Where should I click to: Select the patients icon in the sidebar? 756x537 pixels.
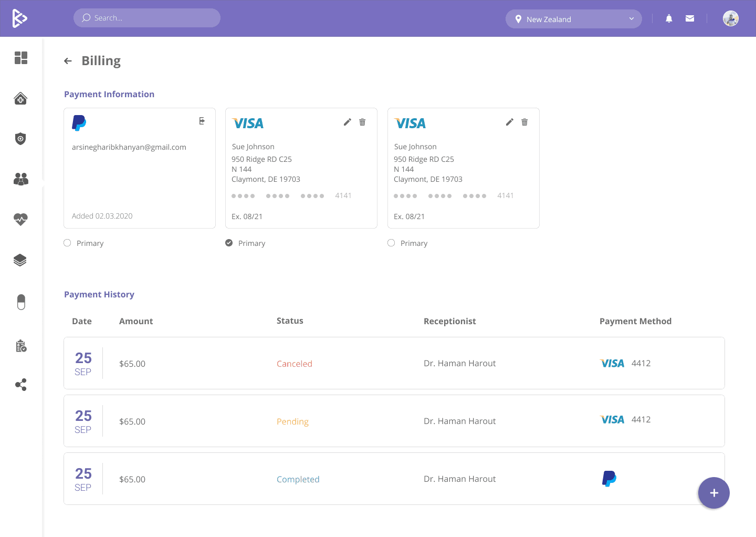(x=20, y=179)
